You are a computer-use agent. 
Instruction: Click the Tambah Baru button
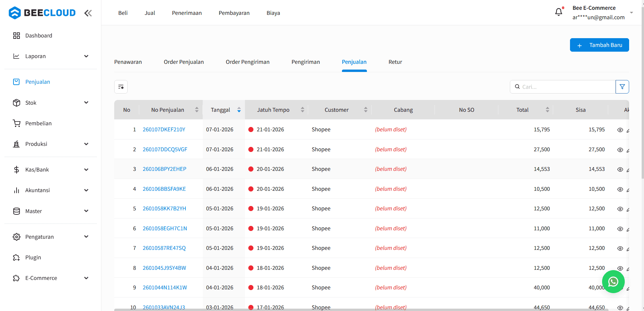click(x=599, y=45)
